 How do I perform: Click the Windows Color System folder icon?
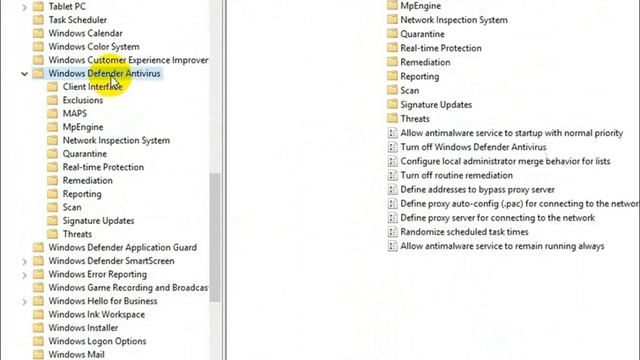(38, 47)
